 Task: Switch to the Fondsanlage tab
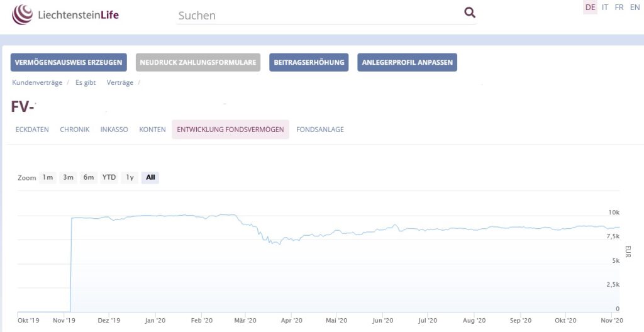point(320,130)
